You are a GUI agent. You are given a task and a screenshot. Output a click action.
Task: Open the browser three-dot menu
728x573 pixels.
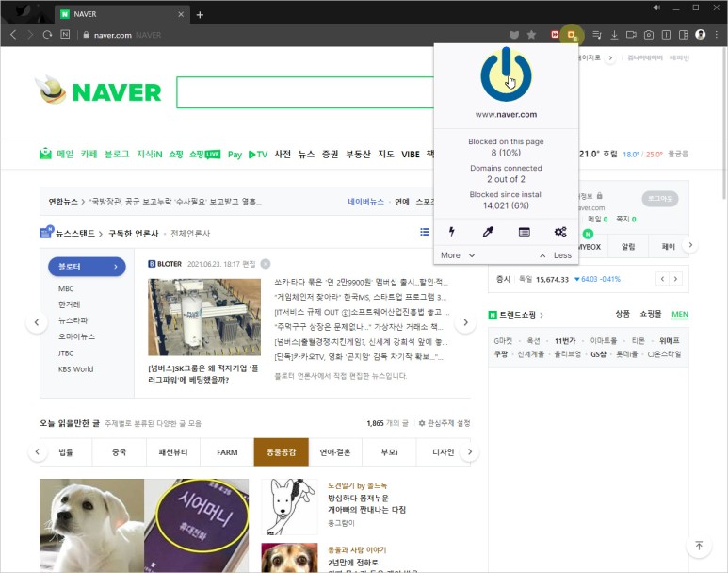[x=717, y=35]
